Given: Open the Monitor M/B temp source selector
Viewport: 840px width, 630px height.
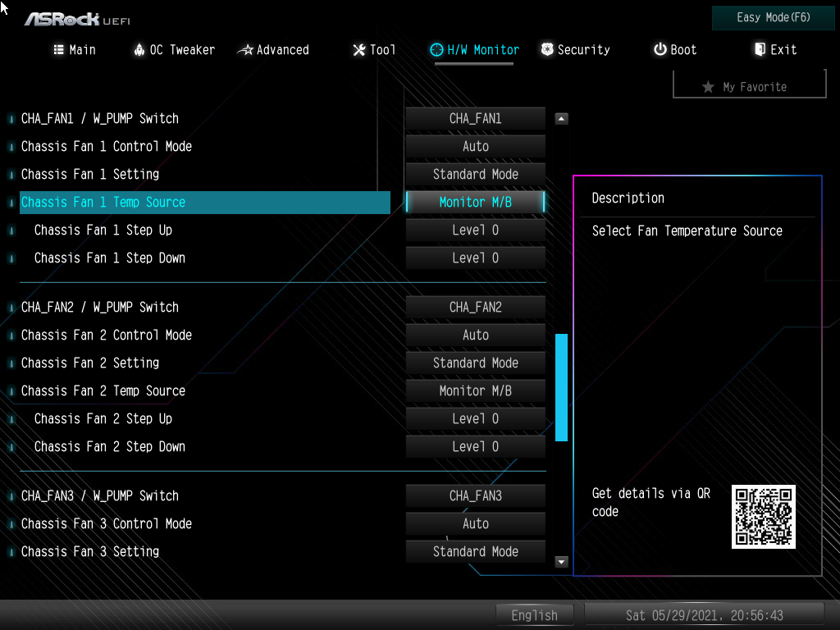Looking at the screenshot, I should (475, 202).
